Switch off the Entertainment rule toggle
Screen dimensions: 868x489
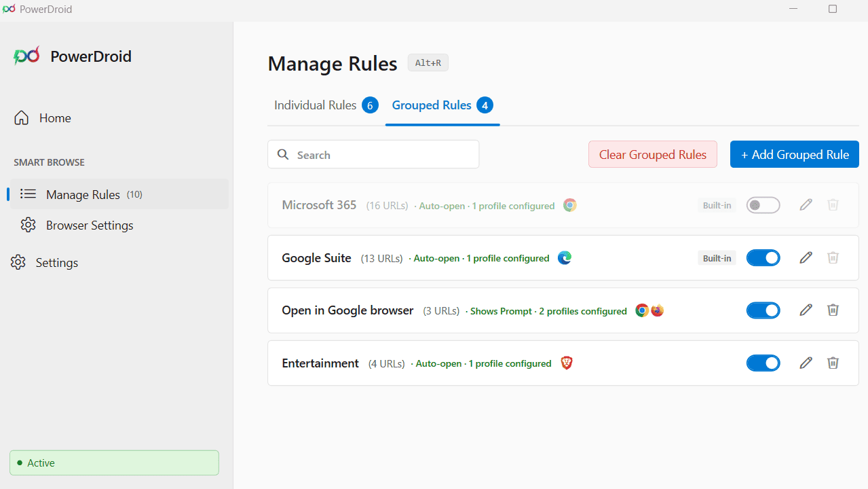(x=763, y=363)
